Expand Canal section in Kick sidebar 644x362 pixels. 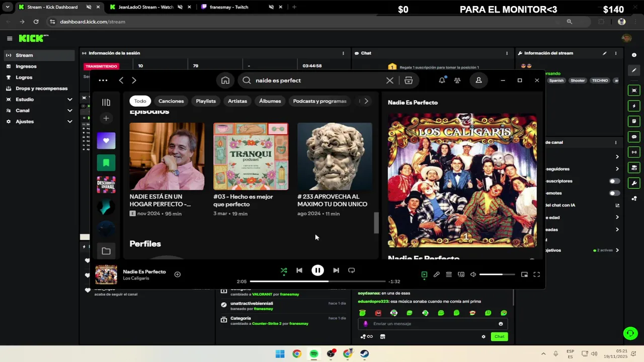[x=39, y=111]
